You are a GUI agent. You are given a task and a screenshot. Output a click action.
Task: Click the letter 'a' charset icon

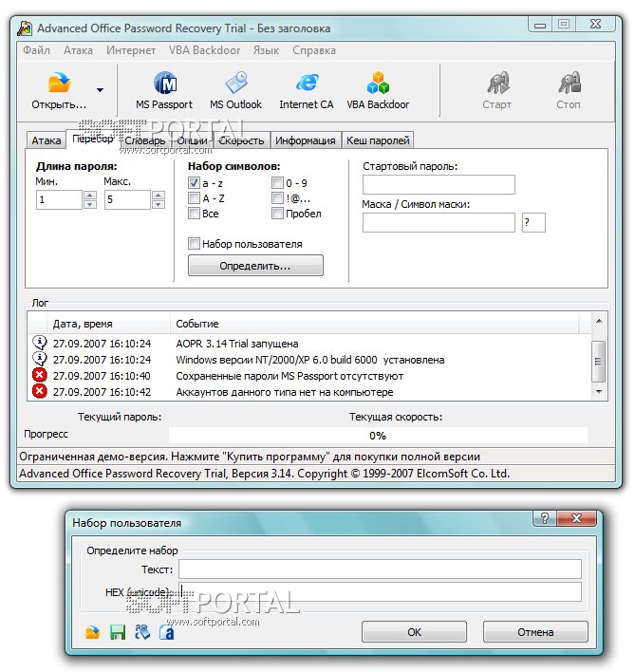tap(167, 632)
